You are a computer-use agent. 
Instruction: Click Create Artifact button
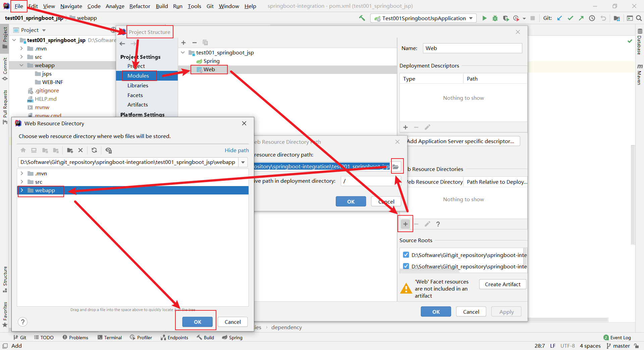502,284
